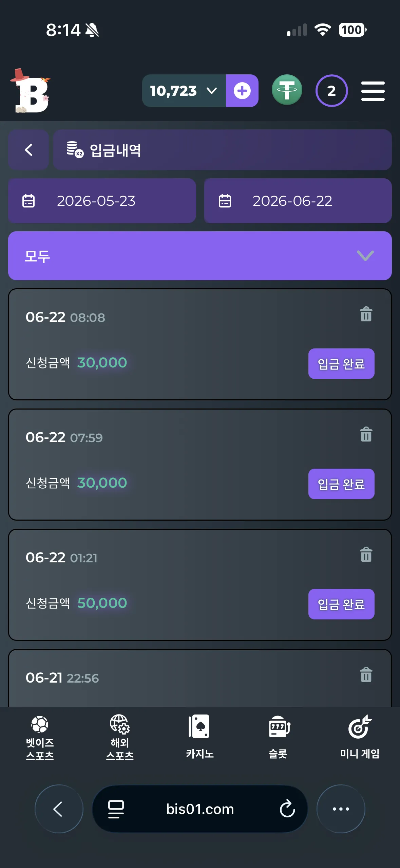Viewport: 400px width, 868px height.
Task: Open the hamburger menu
Action: [373, 91]
